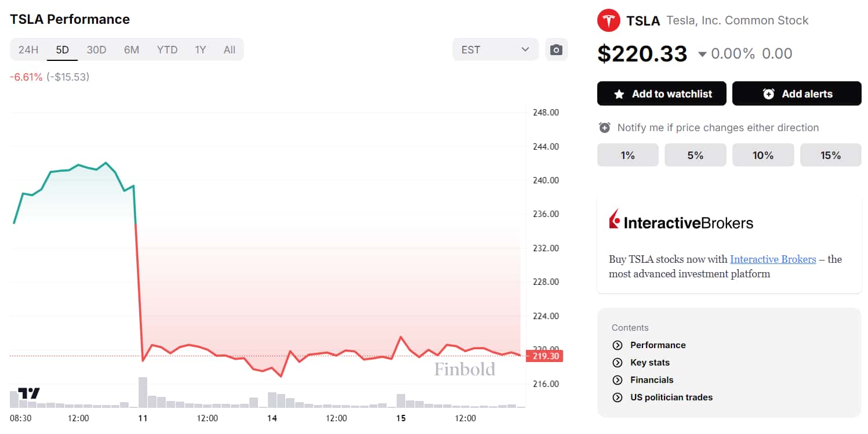The width and height of the screenshot is (868, 434).
Task: Click the TSLA Performance heading
Action: coord(70,19)
